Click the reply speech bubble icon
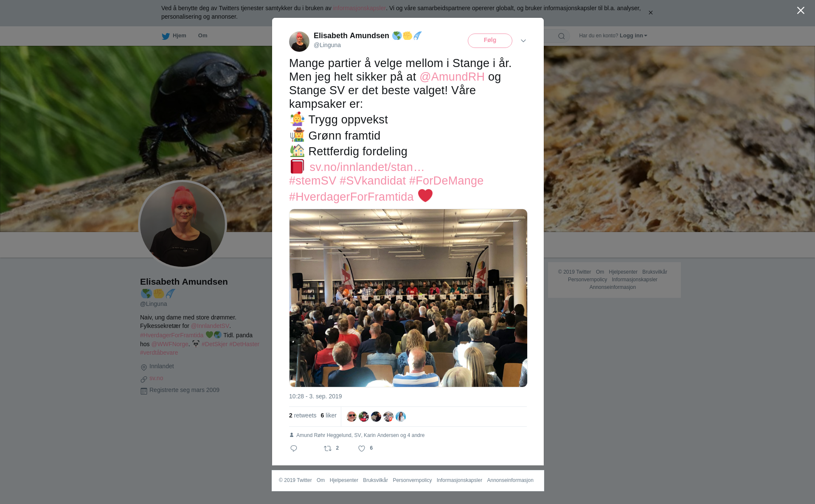Image resolution: width=815 pixels, height=504 pixels. [x=294, y=448]
